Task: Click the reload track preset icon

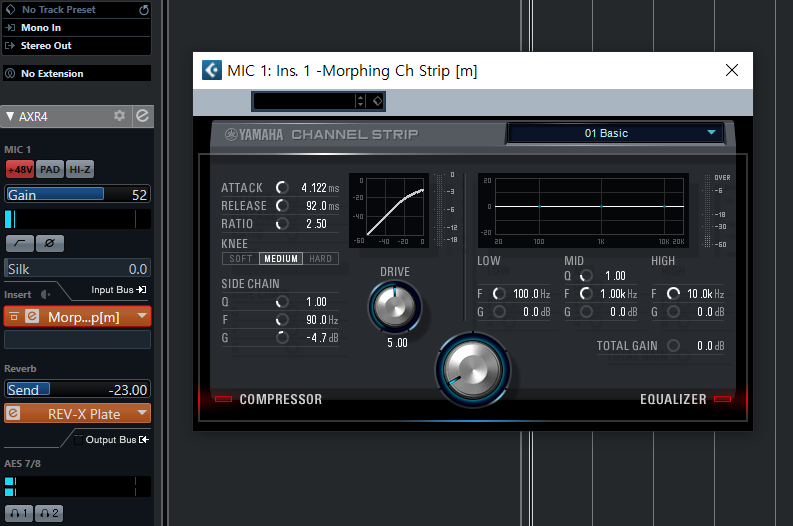Action: 144,10
